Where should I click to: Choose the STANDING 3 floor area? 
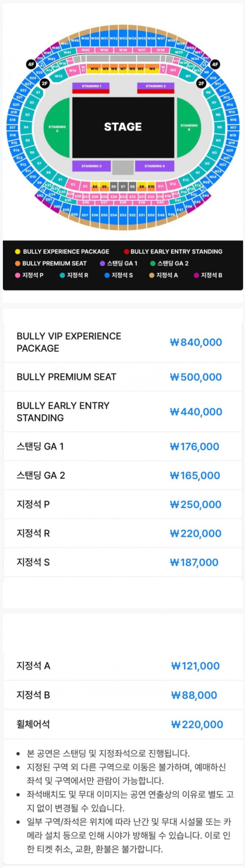[x=91, y=166]
